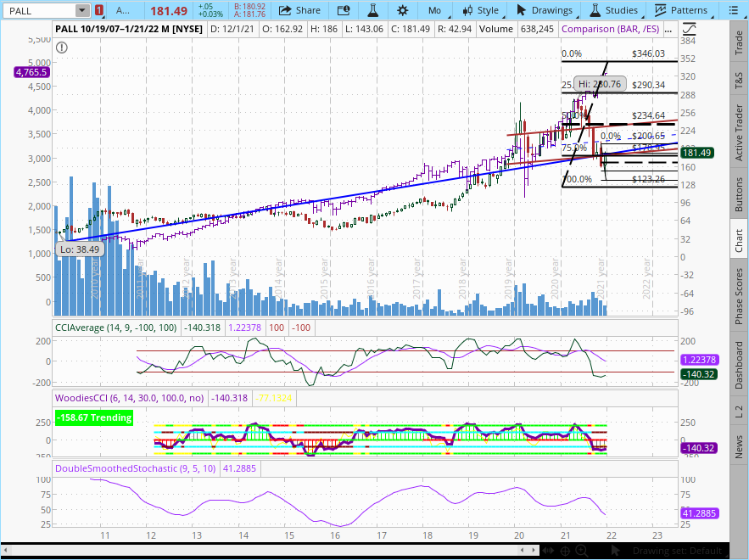Select the pointer cursor tool at bottom

pyautogui.click(x=614, y=551)
